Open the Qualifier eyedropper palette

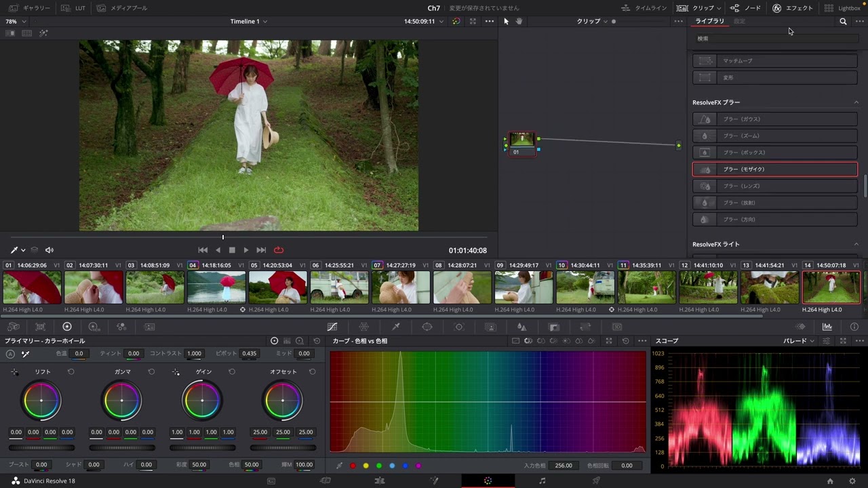[x=396, y=327]
